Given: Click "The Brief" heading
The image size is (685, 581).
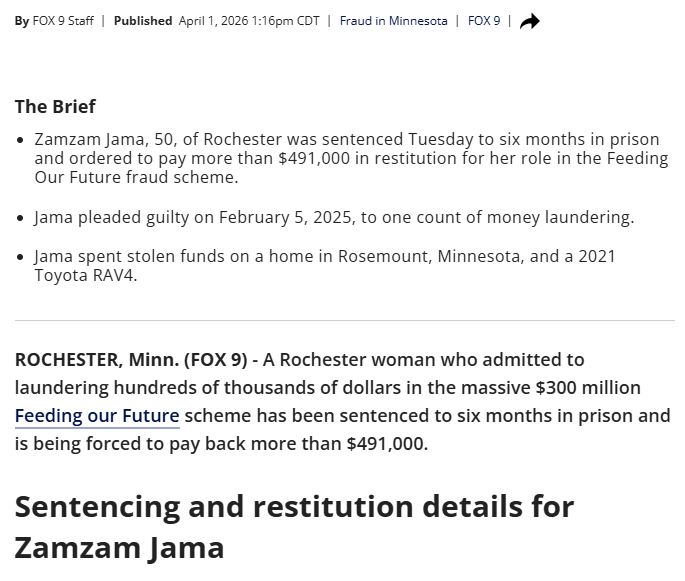Looking at the screenshot, I should pyautogui.click(x=55, y=106).
